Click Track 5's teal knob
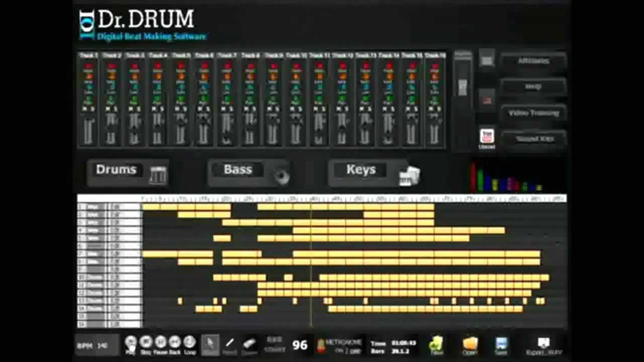Viewport: 644px width, 362px height. pos(181,87)
